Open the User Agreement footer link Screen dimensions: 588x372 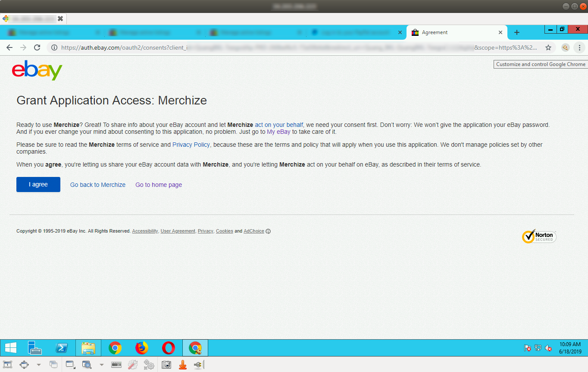(x=178, y=231)
